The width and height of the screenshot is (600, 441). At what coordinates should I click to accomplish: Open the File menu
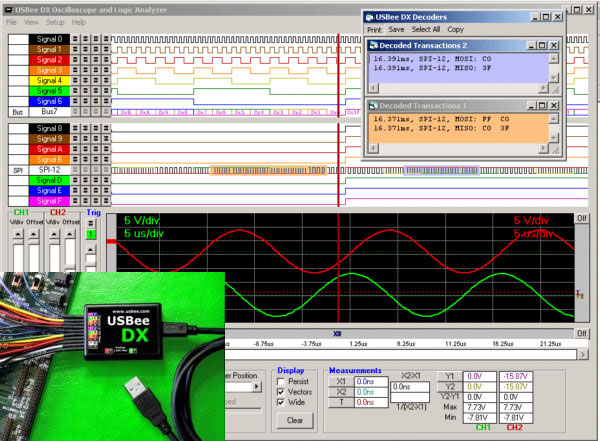click(11, 22)
